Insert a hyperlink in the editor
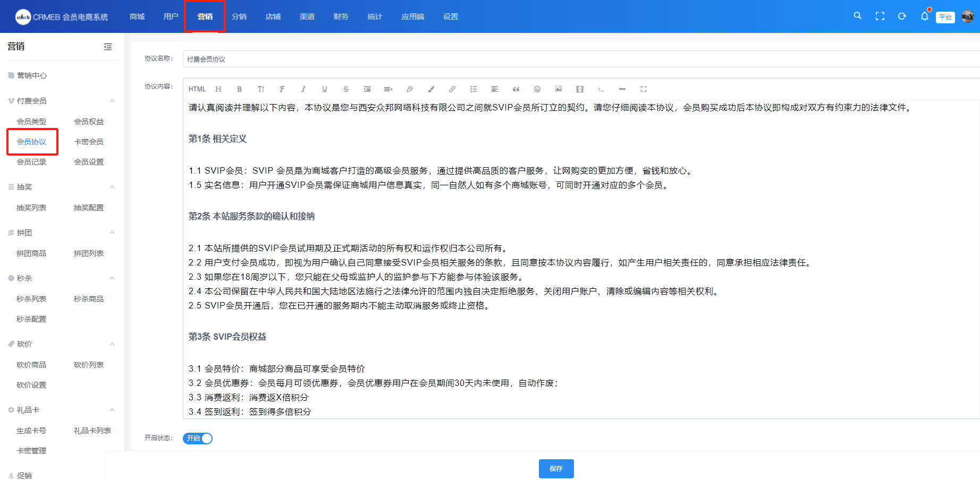 (x=452, y=89)
